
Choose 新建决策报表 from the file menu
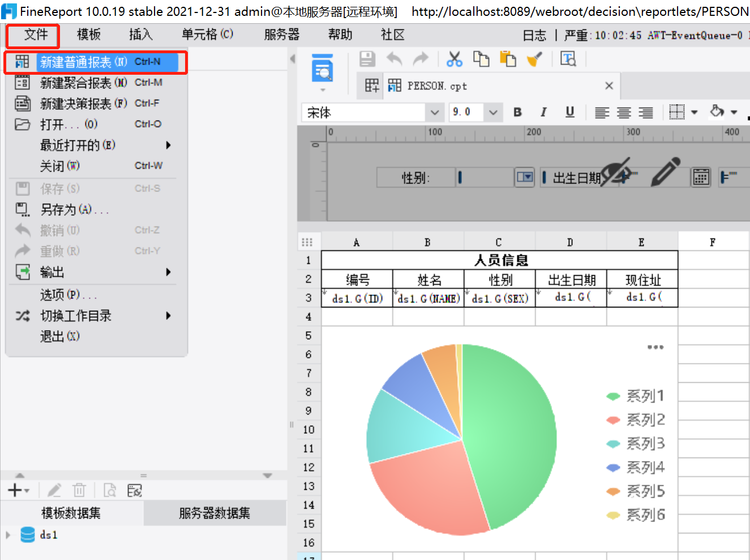(x=96, y=104)
